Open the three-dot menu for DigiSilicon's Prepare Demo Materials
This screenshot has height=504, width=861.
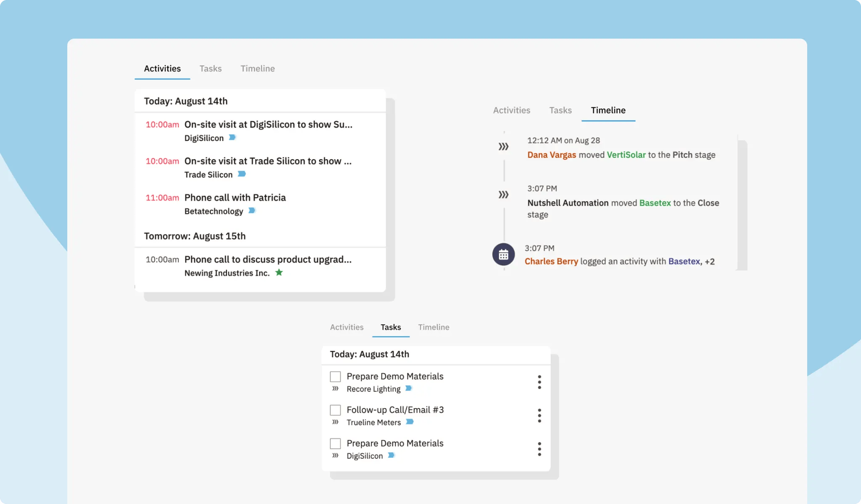click(539, 449)
